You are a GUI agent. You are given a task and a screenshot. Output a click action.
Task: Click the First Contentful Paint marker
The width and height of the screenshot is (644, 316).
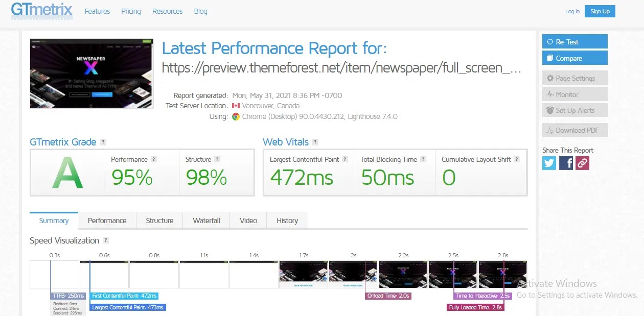(x=124, y=296)
